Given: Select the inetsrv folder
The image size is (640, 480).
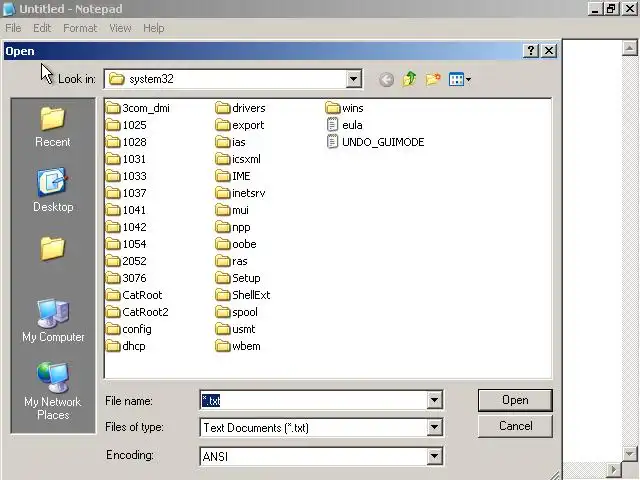Looking at the screenshot, I should click(240, 193).
